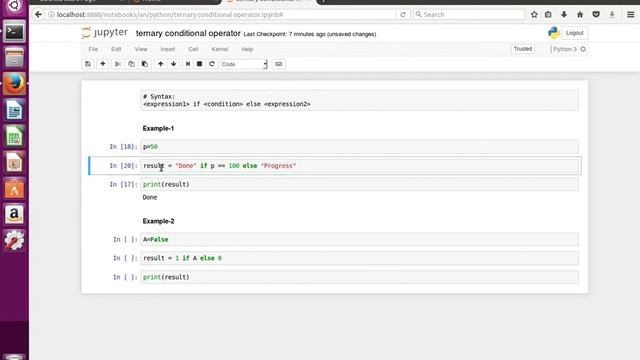Open LibreOffice Impress from the dock
Image resolution: width=640 pixels, height=360 pixels.
click(x=14, y=162)
